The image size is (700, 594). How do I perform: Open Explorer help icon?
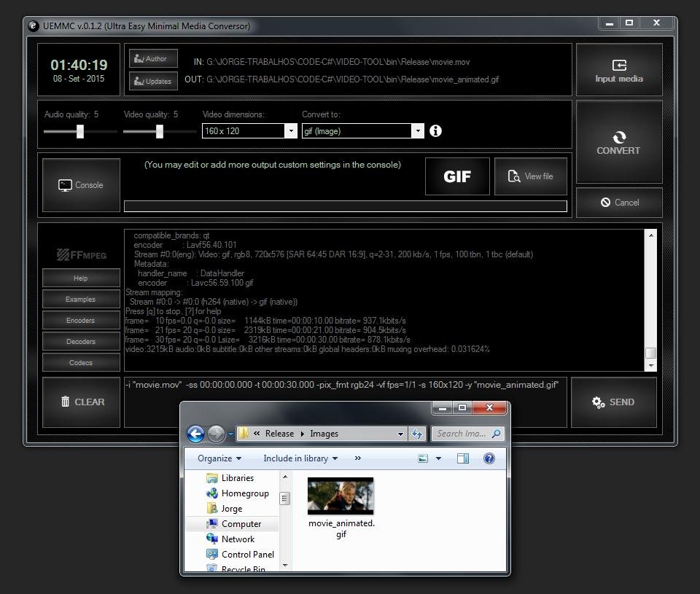click(489, 458)
